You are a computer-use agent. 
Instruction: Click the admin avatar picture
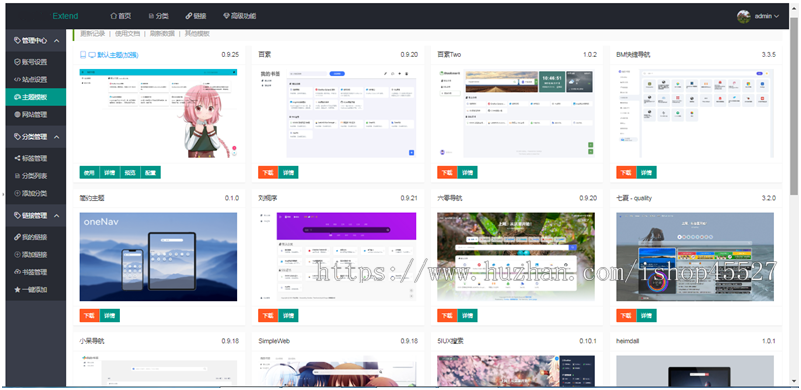[x=743, y=16]
